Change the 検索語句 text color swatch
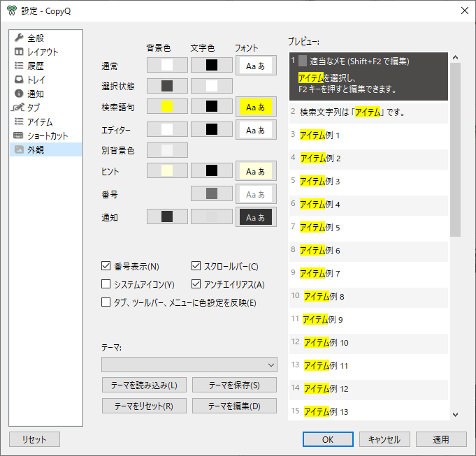Viewport: 476px width, 456px height. click(212, 106)
